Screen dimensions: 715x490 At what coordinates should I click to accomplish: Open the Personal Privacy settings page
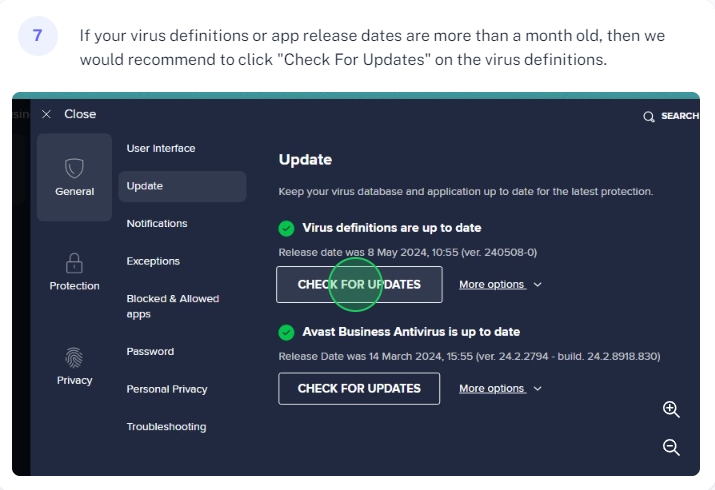pyautogui.click(x=167, y=389)
